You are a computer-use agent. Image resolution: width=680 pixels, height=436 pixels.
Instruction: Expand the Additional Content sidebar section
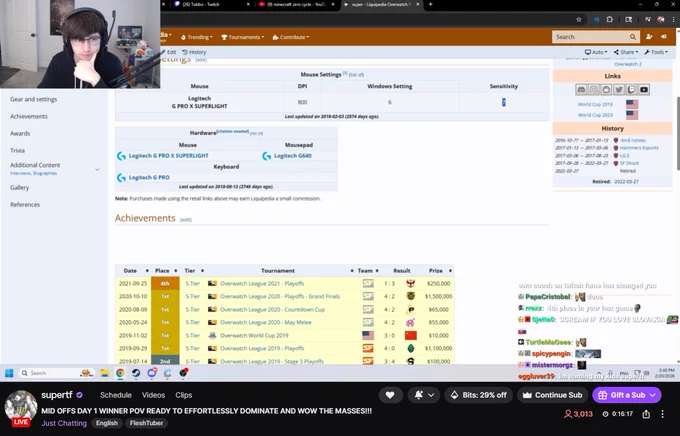click(97, 169)
